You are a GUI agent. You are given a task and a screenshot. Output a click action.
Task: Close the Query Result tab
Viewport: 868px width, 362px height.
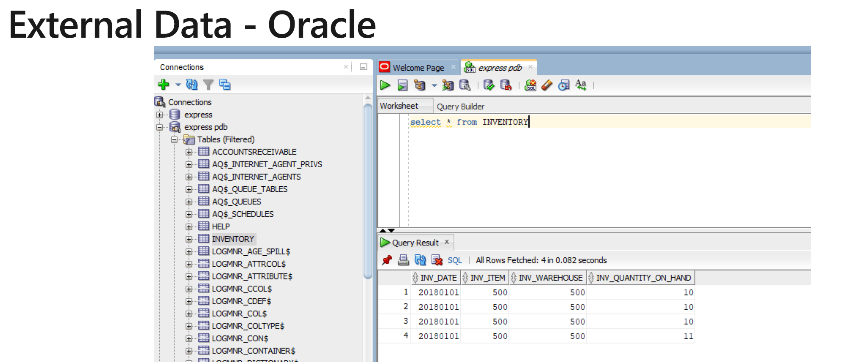447,242
